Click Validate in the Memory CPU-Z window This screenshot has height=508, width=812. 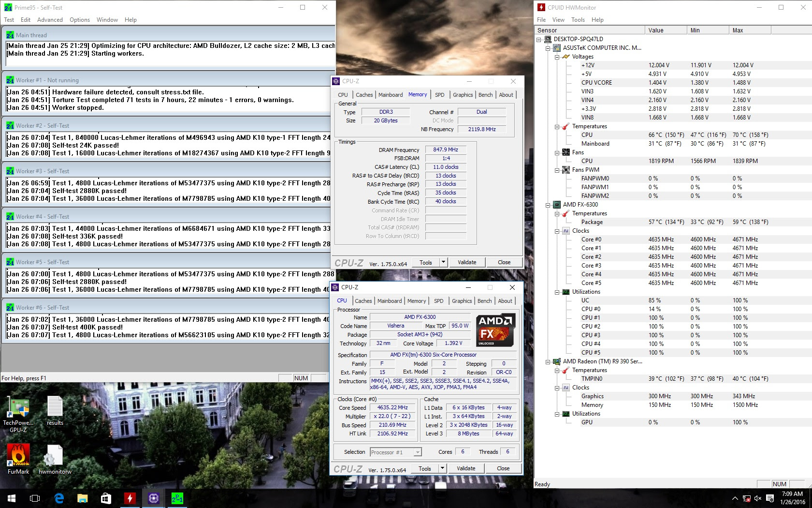point(467,262)
